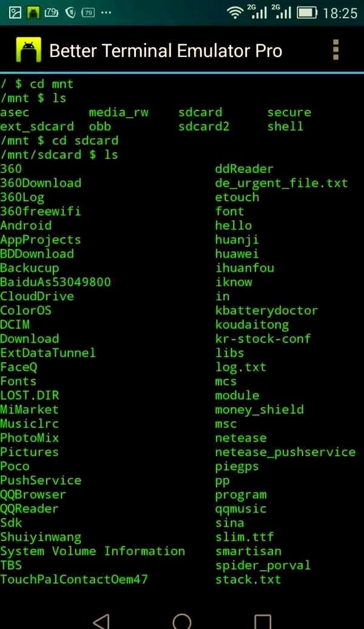Tap the three-dot notification overflow in status bar

click(x=106, y=13)
